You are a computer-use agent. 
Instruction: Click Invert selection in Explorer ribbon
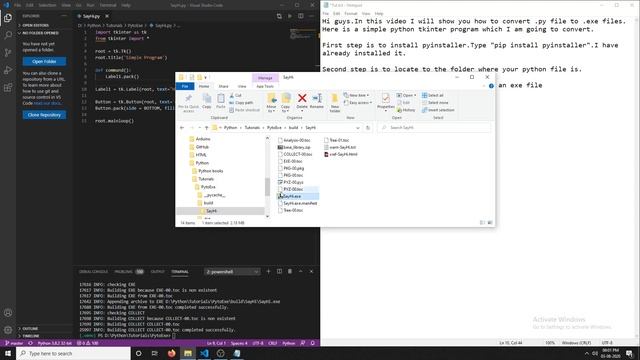pyautogui.click(x=438, y=110)
